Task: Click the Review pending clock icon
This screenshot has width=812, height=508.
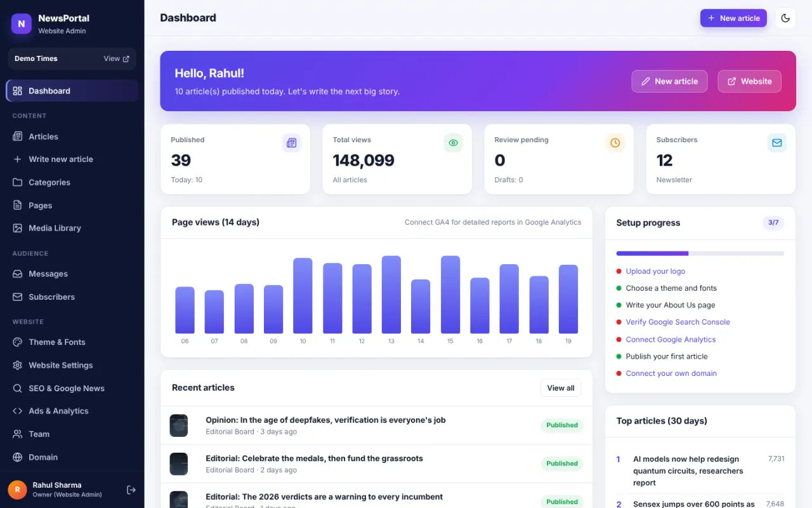Action: pos(615,143)
